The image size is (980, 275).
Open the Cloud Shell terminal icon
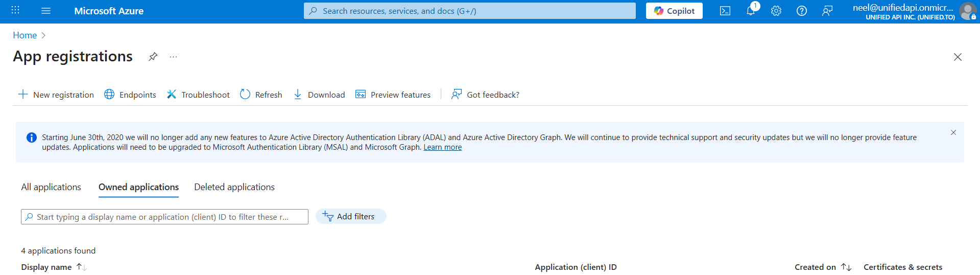click(x=725, y=11)
